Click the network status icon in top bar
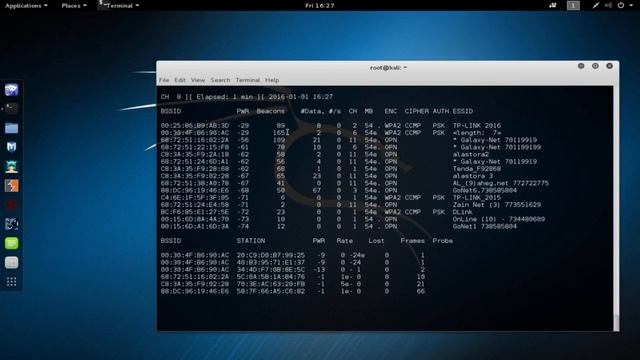640x360 pixels. pos(596,5)
